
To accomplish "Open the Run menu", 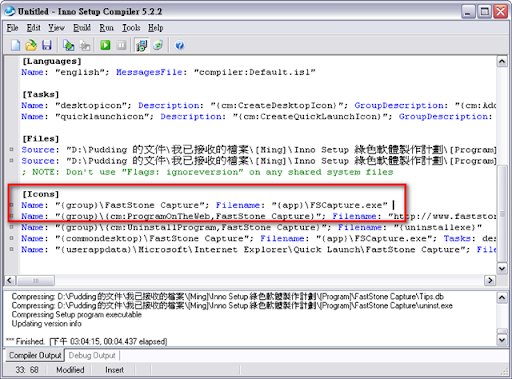I will point(106,28).
